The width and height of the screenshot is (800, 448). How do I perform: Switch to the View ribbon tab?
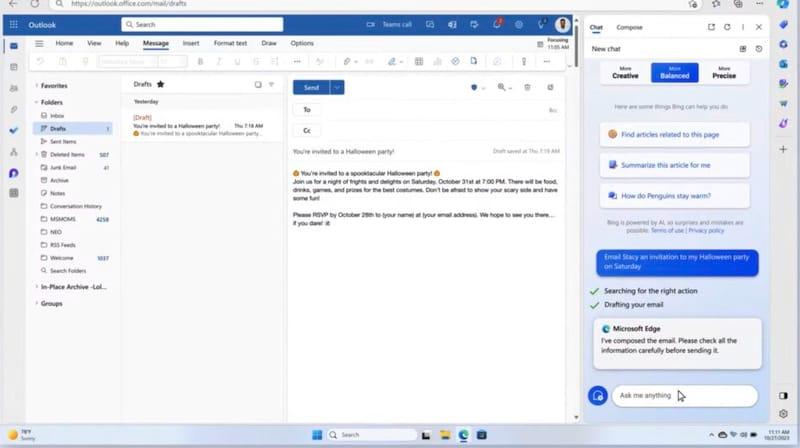94,43
